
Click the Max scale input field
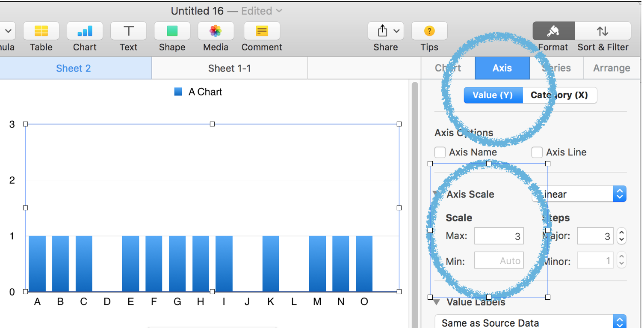click(499, 236)
